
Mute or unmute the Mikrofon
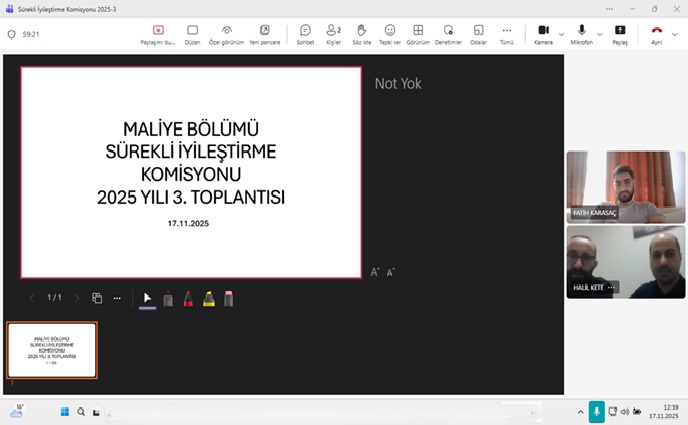(582, 33)
